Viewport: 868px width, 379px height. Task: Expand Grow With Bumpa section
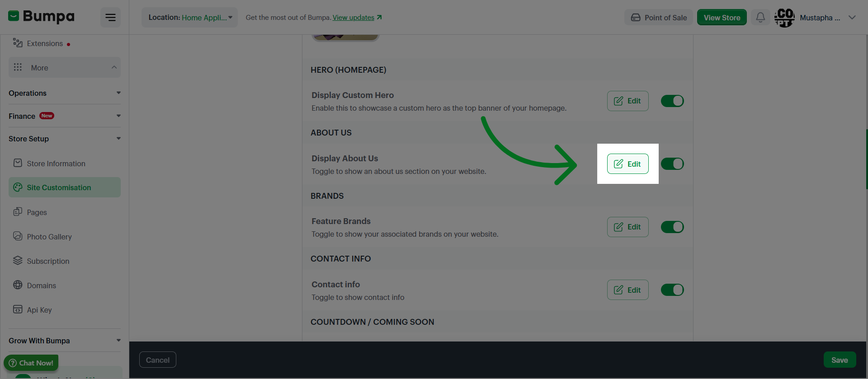point(65,341)
